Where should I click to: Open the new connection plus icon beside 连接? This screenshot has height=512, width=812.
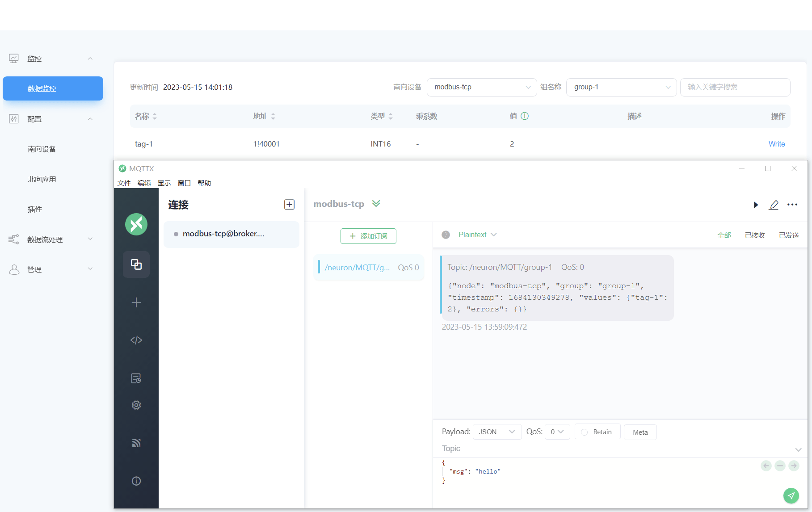pyautogui.click(x=289, y=205)
